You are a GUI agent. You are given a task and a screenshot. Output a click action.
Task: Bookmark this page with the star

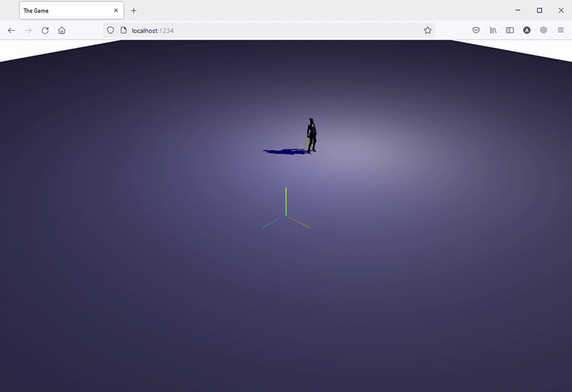pos(428,30)
